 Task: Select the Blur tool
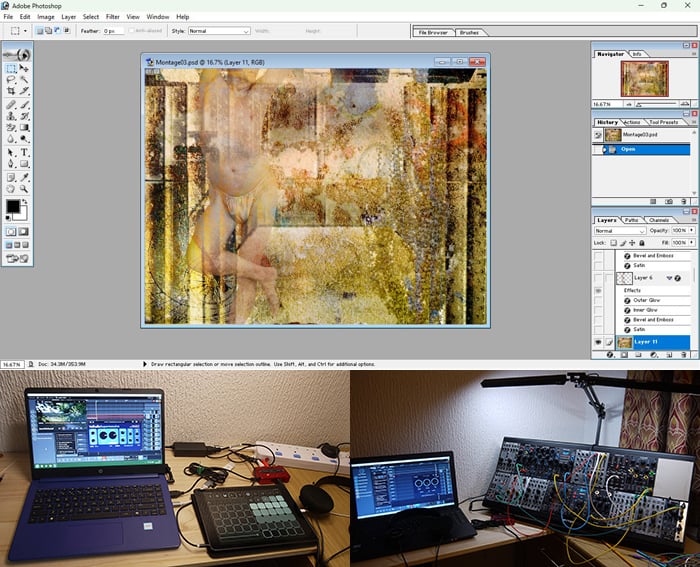point(11,139)
